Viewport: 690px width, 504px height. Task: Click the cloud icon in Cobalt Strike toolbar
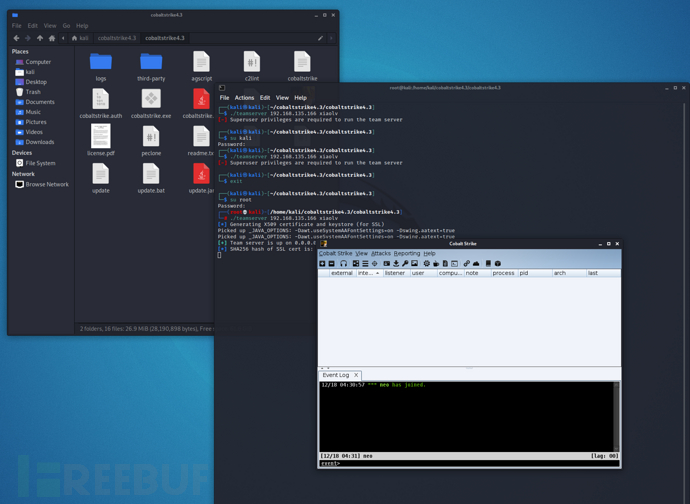point(476,264)
